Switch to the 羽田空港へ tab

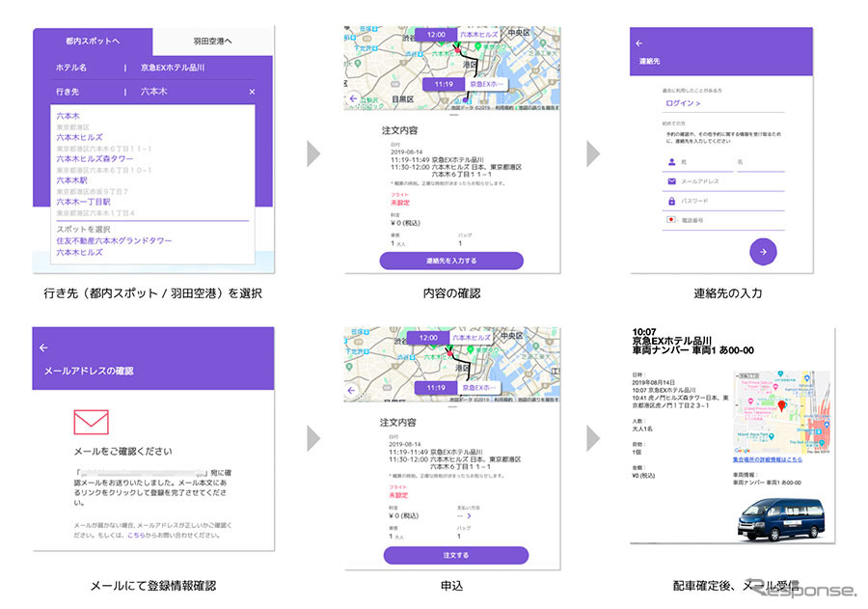214,42
